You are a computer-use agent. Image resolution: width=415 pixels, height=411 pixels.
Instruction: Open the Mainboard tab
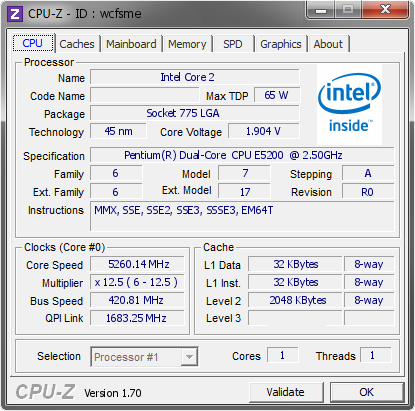(131, 44)
